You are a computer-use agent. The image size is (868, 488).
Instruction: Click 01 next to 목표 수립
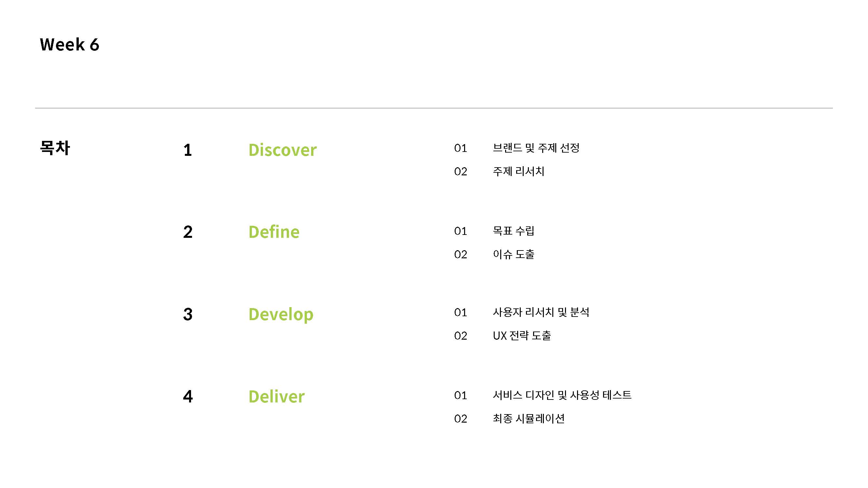click(x=460, y=231)
